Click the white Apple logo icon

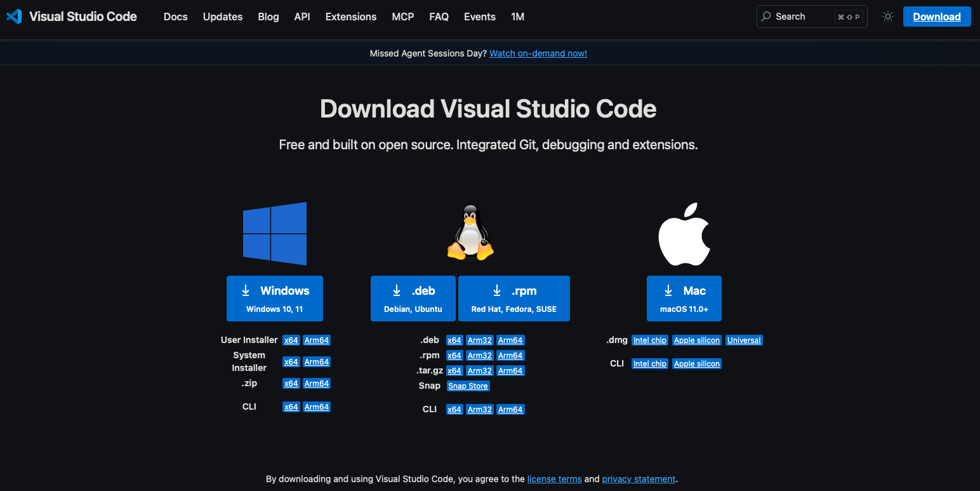[684, 234]
